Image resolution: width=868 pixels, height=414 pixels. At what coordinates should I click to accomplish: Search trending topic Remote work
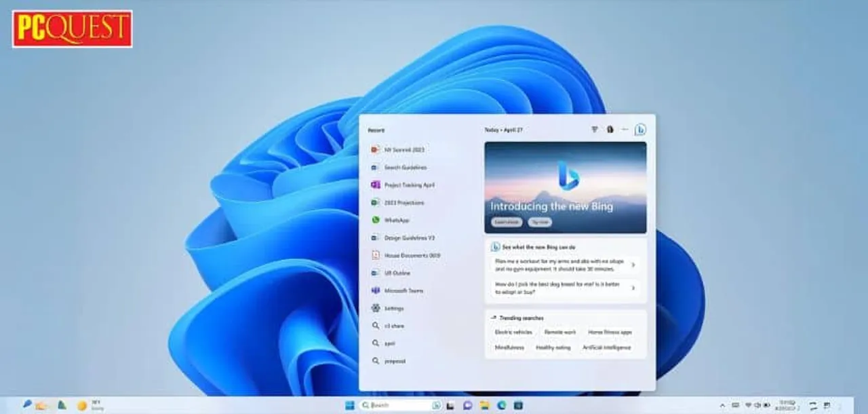point(559,332)
